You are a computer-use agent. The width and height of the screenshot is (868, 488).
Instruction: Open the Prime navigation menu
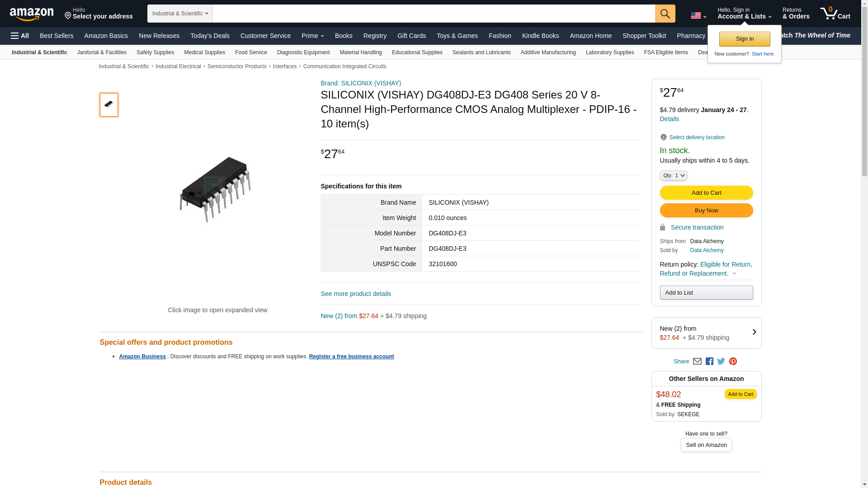[313, 36]
